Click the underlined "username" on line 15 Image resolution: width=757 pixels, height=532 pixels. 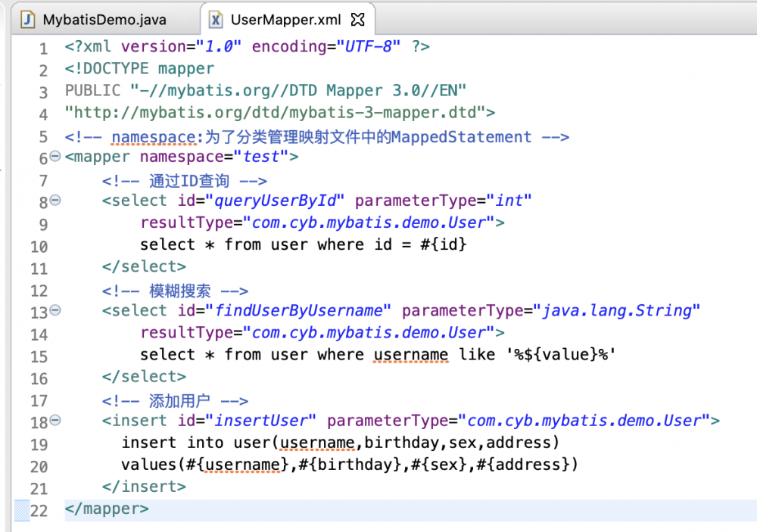pos(411,355)
